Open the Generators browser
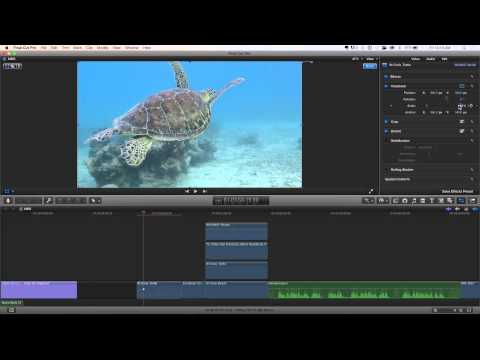480x360 pixels. click(441, 200)
